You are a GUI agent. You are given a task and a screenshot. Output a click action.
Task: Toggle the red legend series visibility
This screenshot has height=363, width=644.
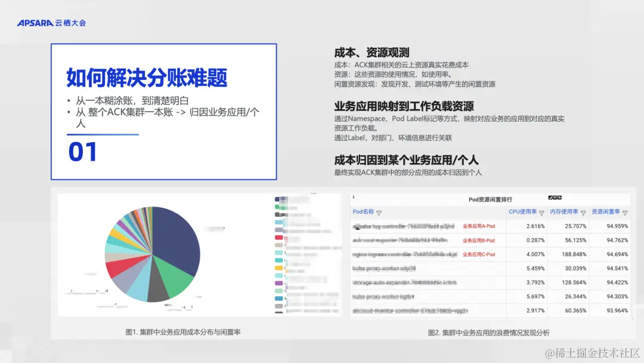click(x=277, y=237)
